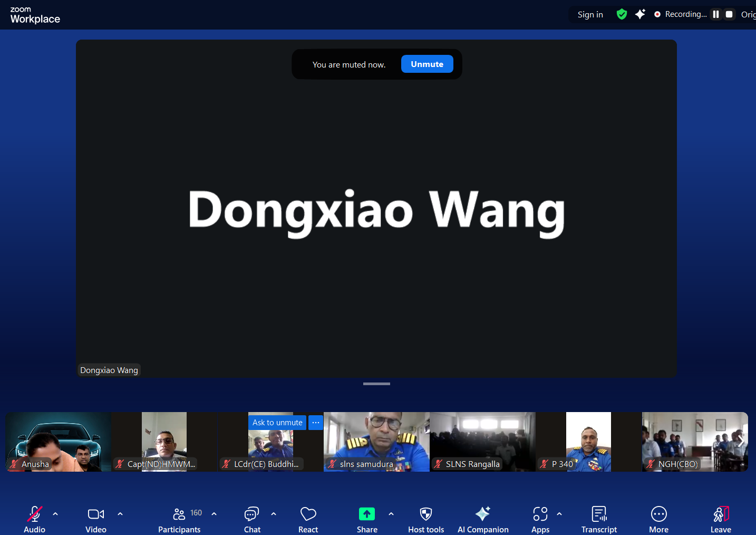Image resolution: width=756 pixels, height=535 pixels.
Task: Open the React heart icon
Action: (x=308, y=514)
